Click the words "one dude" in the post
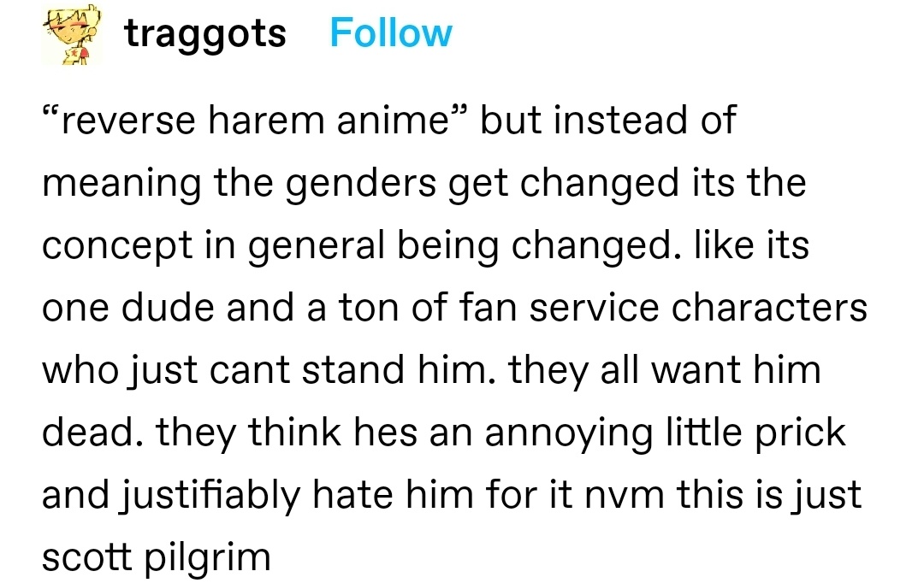This screenshot has height=583, width=924. pyautogui.click(x=127, y=308)
